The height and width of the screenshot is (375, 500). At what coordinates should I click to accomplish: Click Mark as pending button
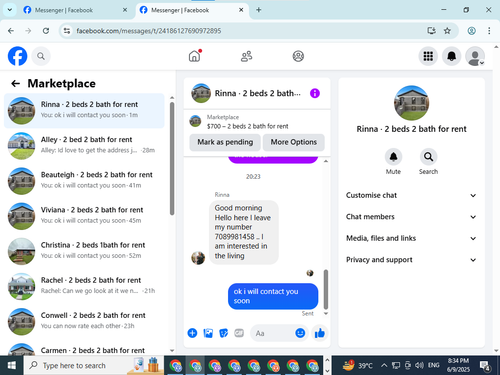[x=225, y=142]
